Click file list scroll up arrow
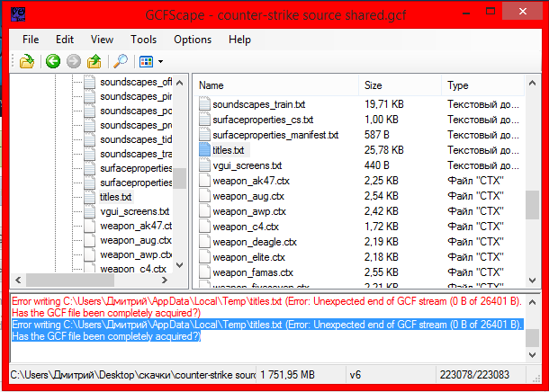This screenshot has width=549, height=392. (x=532, y=83)
